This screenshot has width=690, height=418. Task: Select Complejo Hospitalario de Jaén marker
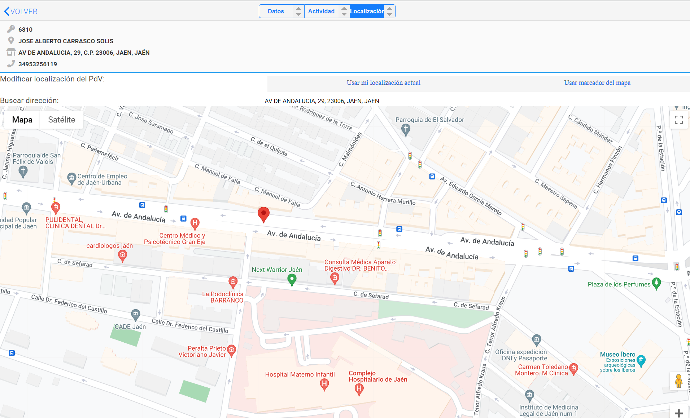tap(359, 389)
